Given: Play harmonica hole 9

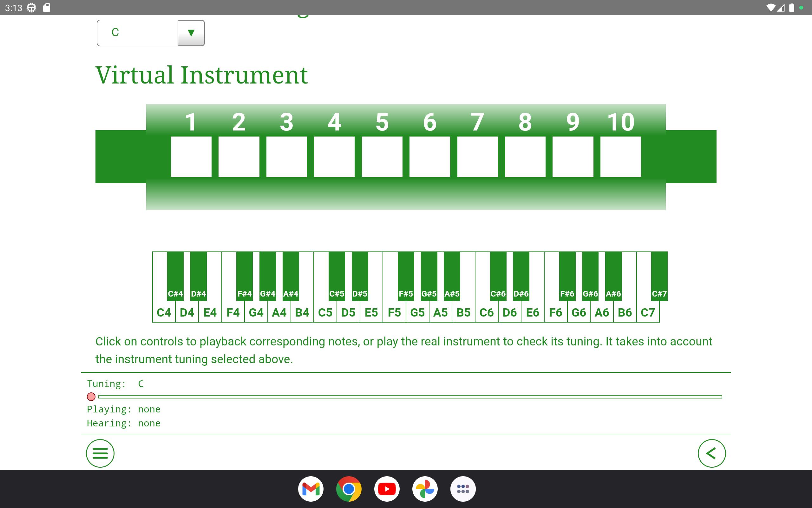Looking at the screenshot, I should [x=573, y=157].
